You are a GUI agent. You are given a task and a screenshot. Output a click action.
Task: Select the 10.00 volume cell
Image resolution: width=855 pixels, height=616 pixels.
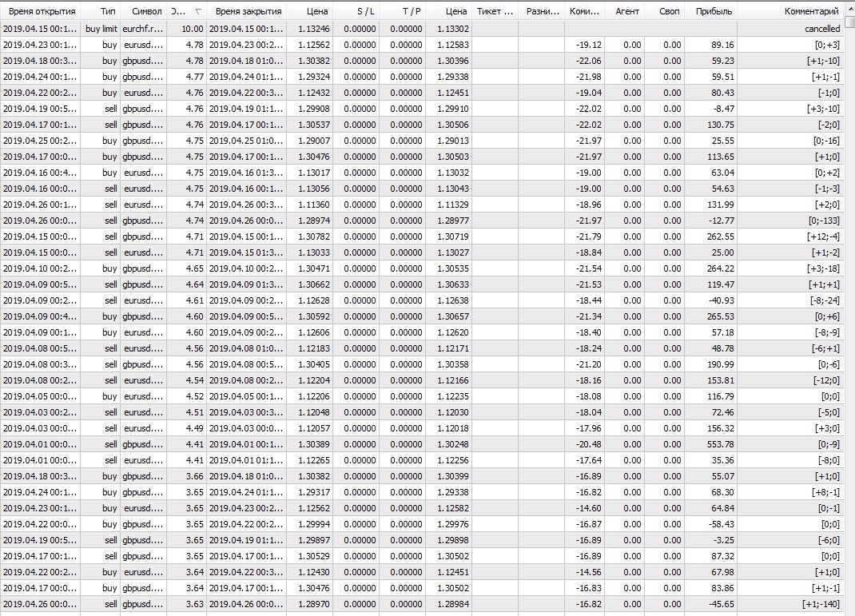[186, 29]
